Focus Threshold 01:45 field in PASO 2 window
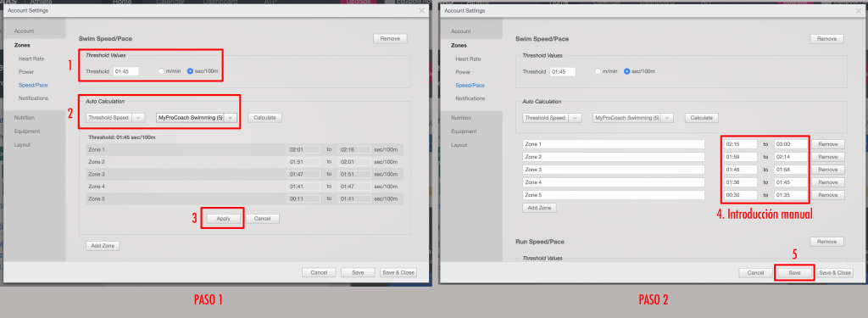This screenshot has width=868, height=318. tap(563, 71)
